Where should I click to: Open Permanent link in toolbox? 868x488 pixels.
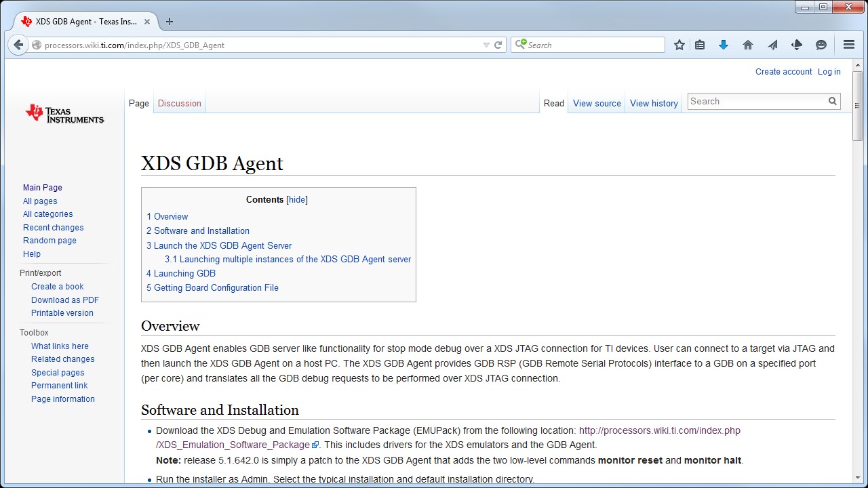(60, 386)
